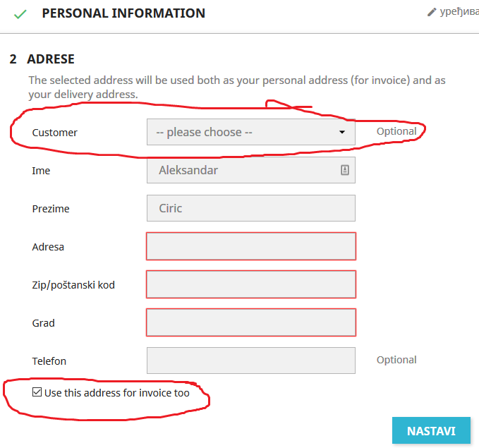Click the Customer dropdown arrow

click(342, 132)
